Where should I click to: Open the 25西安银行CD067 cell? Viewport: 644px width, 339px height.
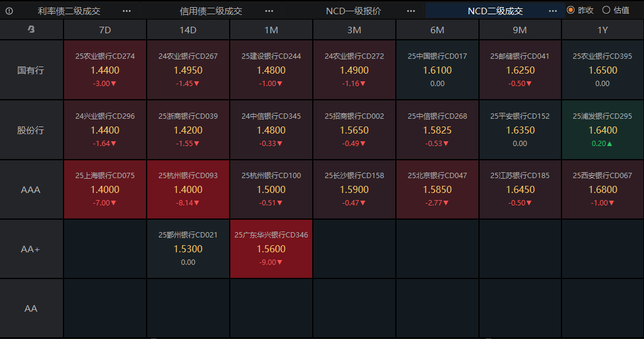tap(602, 189)
